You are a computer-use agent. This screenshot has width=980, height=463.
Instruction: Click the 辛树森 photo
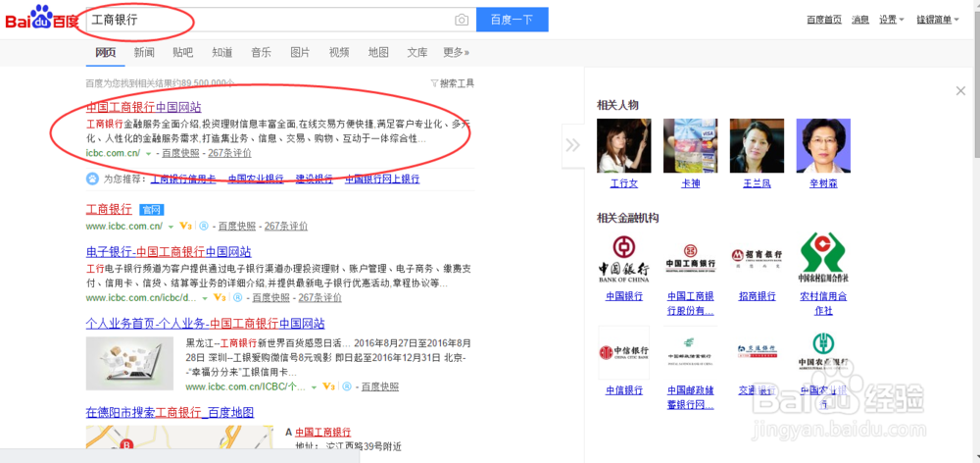click(x=823, y=146)
